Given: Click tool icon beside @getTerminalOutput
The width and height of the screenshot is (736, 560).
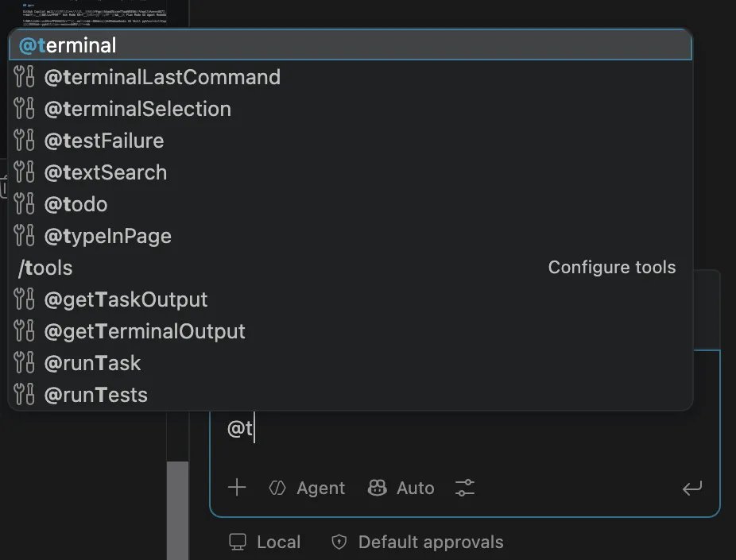Looking at the screenshot, I should tap(24, 331).
